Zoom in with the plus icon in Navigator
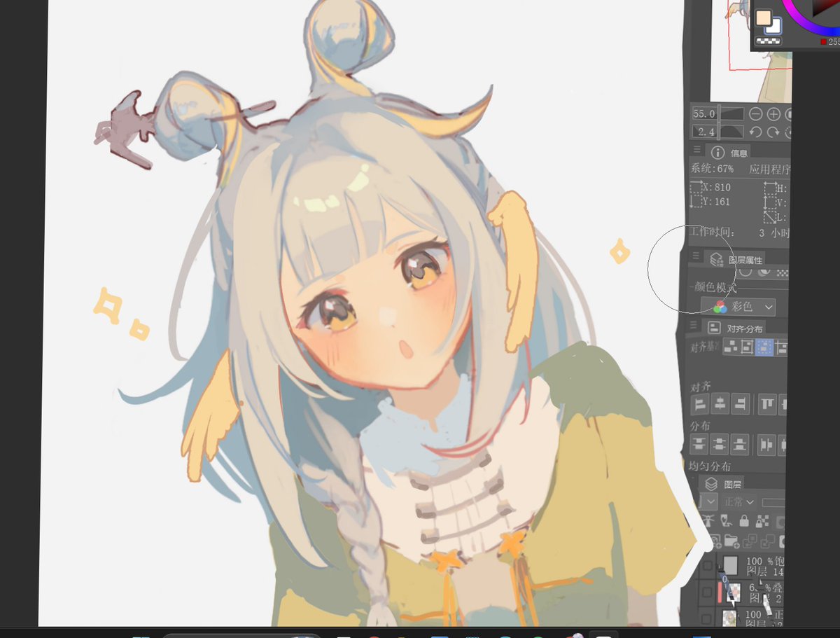 tap(773, 114)
